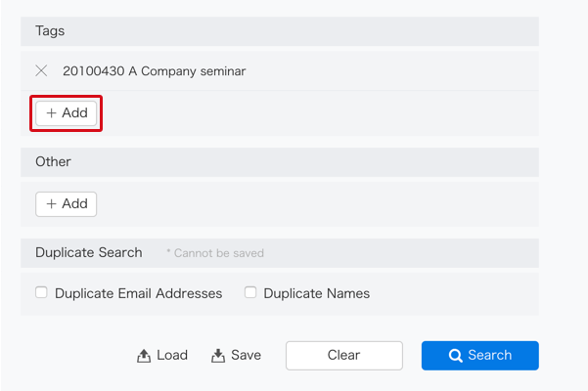Click the Duplicate Search section header
This screenshot has height=391, width=588.
coord(280,253)
